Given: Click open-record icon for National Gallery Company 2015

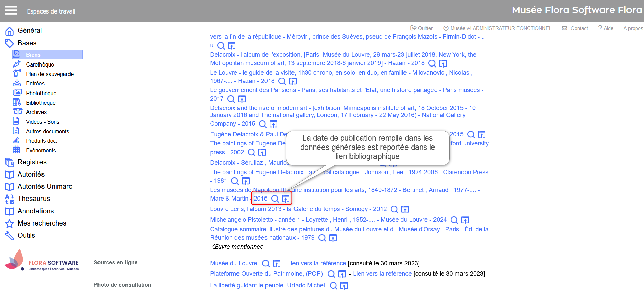Looking at the screenshot, I should point(273,124).
